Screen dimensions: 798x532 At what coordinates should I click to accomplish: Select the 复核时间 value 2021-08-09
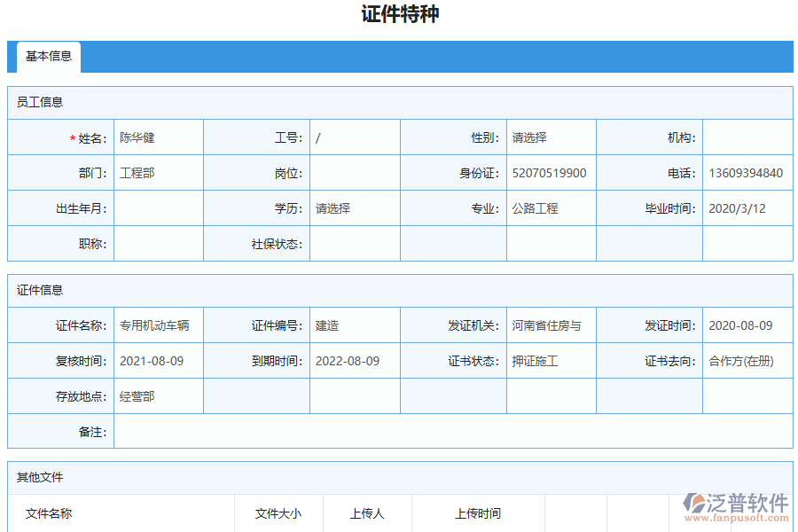pos(159,361)
